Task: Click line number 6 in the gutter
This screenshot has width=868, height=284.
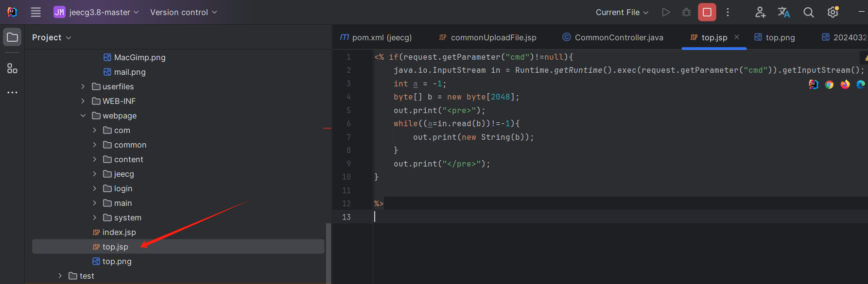Action: click(348, 124)
